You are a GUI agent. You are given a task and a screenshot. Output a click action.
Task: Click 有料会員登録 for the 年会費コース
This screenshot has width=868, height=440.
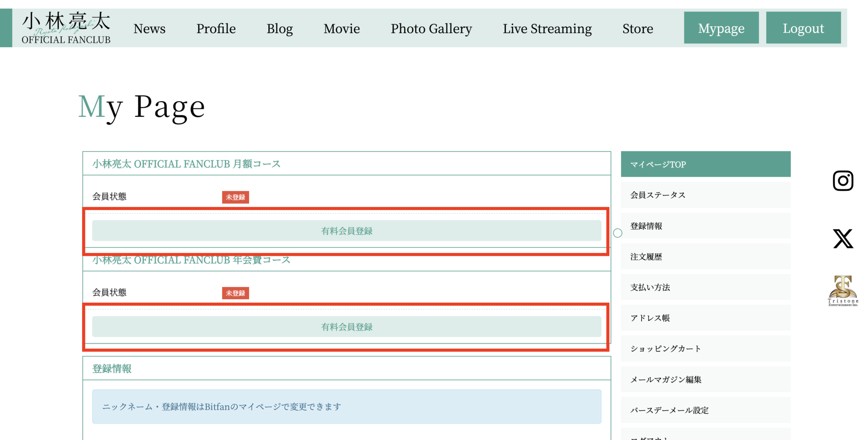tap(346, 327)
